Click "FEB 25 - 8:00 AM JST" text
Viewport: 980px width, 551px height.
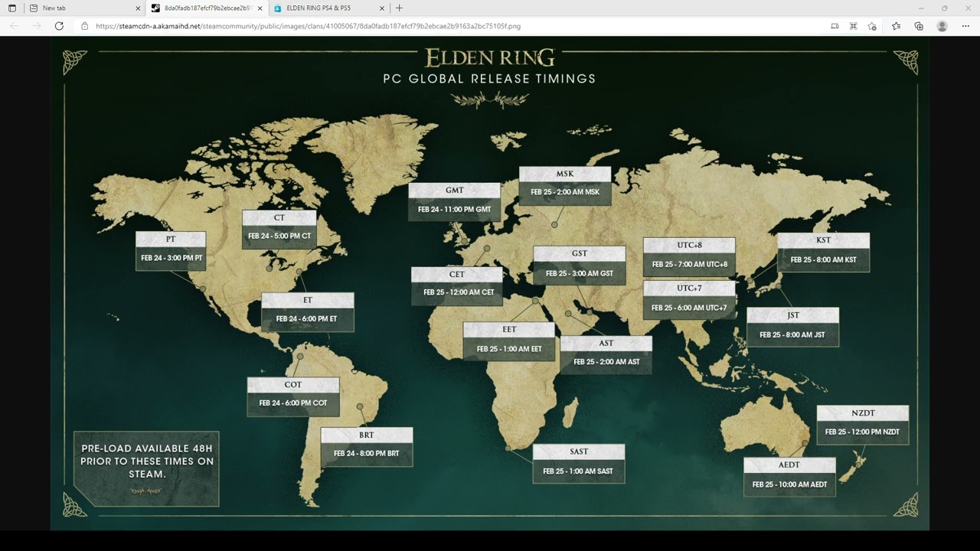click(792, 335)
